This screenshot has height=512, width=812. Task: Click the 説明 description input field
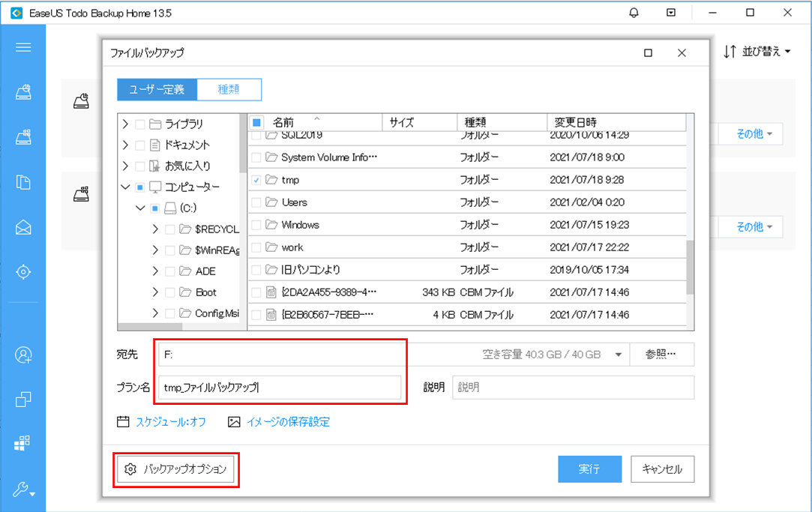[573, 388]
